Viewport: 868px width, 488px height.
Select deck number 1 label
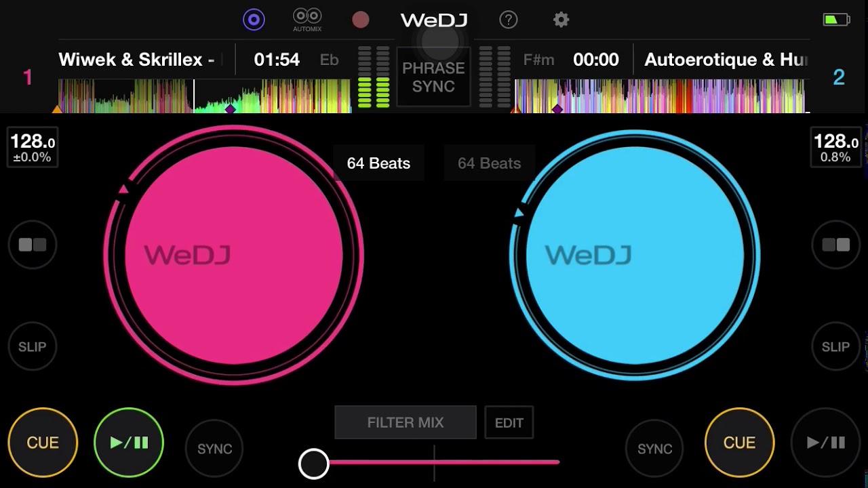point(28,77)
